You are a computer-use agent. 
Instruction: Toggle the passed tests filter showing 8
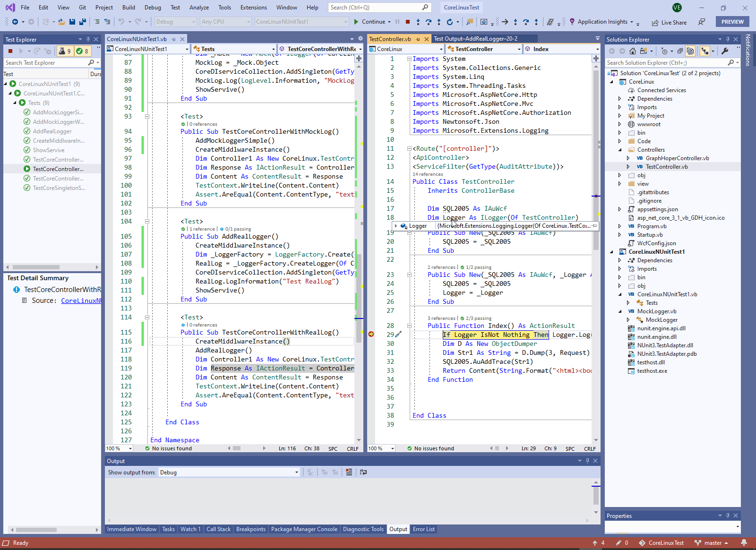point(82,51)
